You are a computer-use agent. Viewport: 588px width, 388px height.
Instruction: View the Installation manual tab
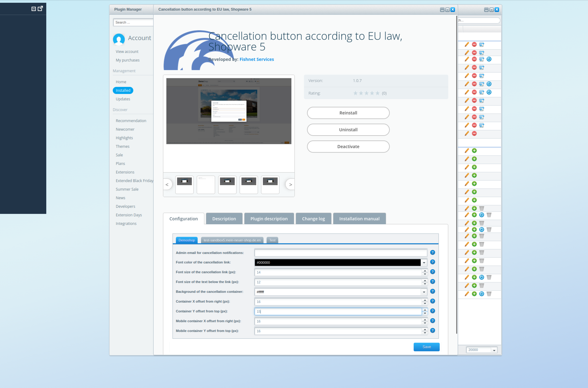(x=359, y=219)
